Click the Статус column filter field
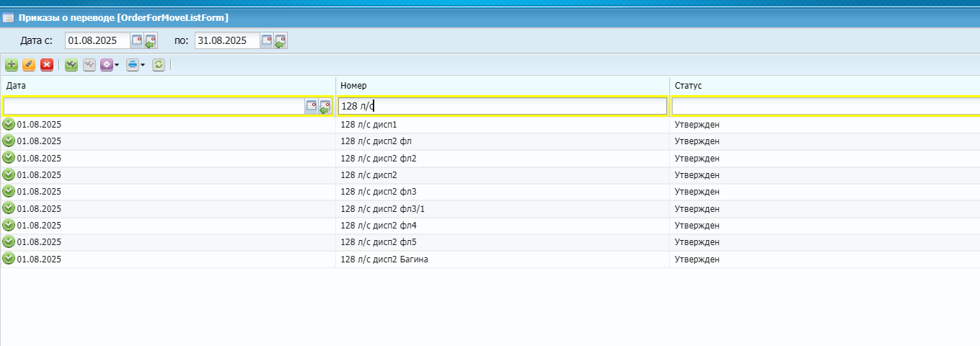The height and width of the screenshot is (346, 980). click(826, 106)
